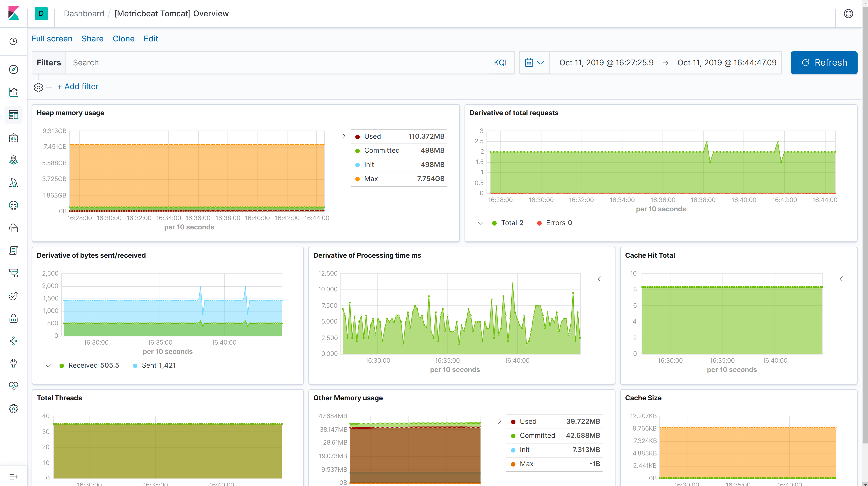This screenshot has height=486, width=868.
Task: Open the Discover compass icon
Action: click(14, 69)
